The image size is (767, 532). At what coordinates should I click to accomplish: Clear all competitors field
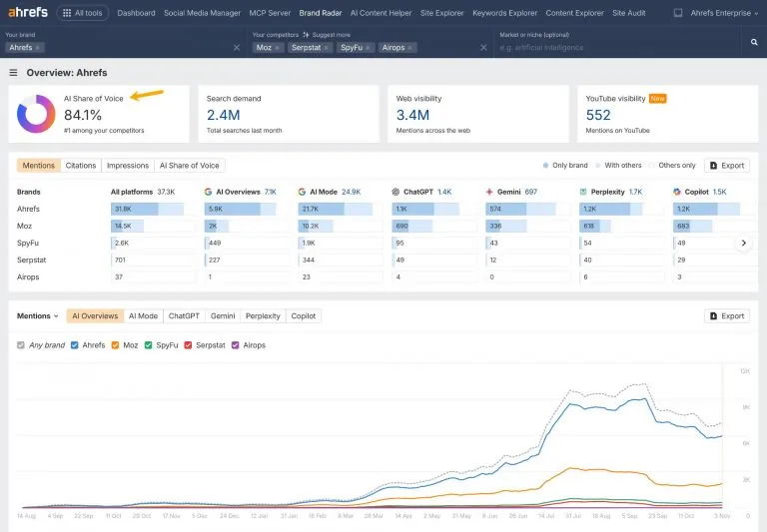click(483, 48)
